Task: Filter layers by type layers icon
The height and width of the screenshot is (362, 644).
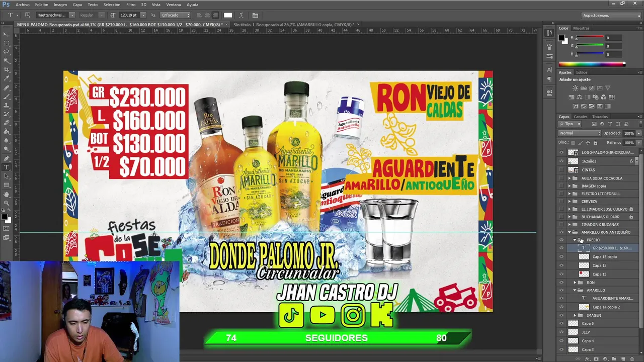Action: click(610, 124)
